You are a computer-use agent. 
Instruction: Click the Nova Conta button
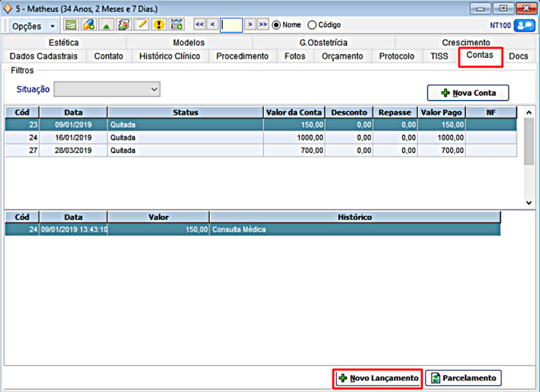click(x=468, y=92)
